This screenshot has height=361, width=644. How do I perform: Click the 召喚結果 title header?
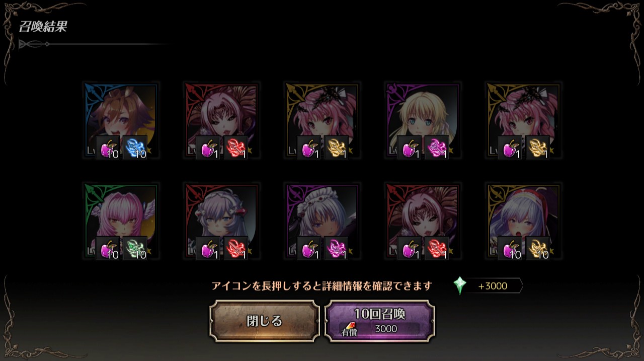click(43, 27)
